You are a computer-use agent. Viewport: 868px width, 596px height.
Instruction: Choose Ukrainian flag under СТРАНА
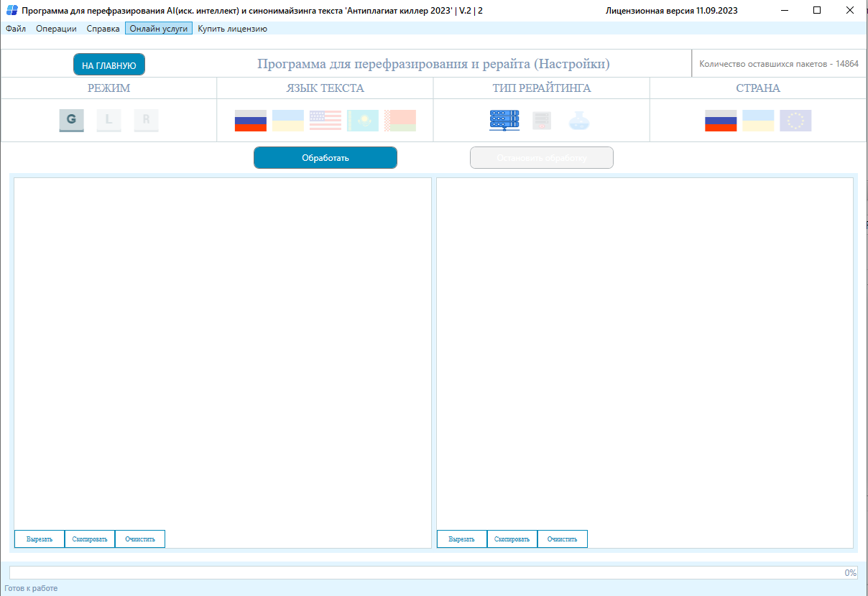(x=758, y=121)
